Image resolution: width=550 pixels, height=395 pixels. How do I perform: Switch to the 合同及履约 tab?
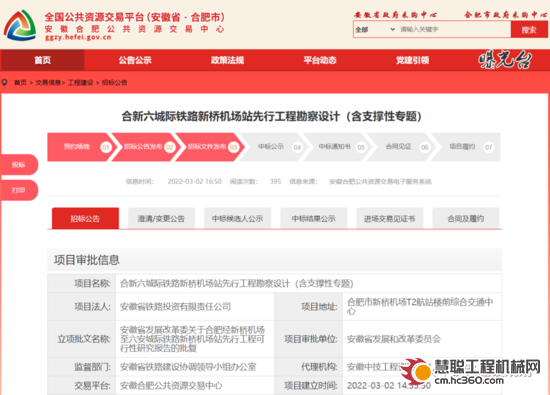(x=466, y=219)
